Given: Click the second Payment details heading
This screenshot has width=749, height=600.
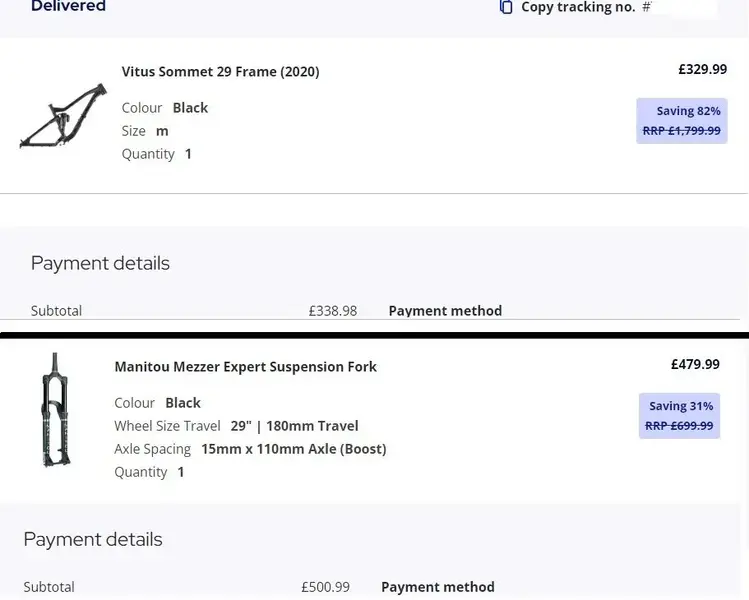Looking at the screenshot, I should pos(93,539).
